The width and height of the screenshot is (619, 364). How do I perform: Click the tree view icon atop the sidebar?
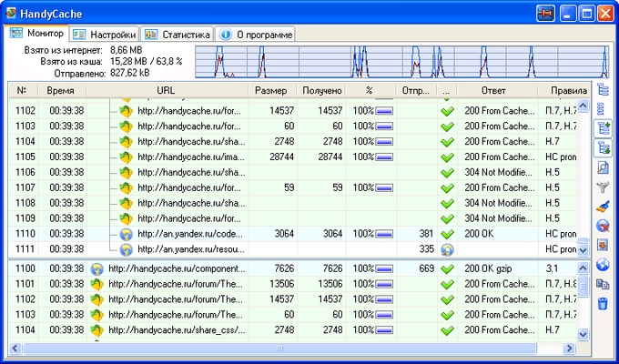[603, 90]
